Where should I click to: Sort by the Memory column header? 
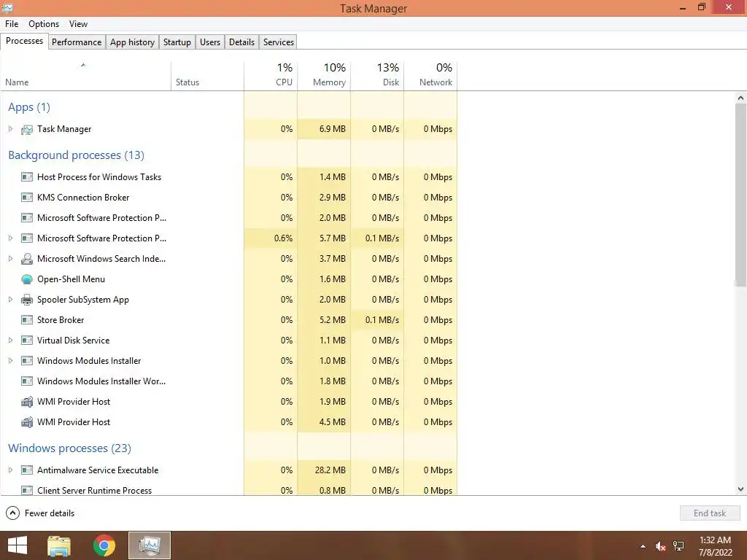pyautogui.click(x=324, y=76)
